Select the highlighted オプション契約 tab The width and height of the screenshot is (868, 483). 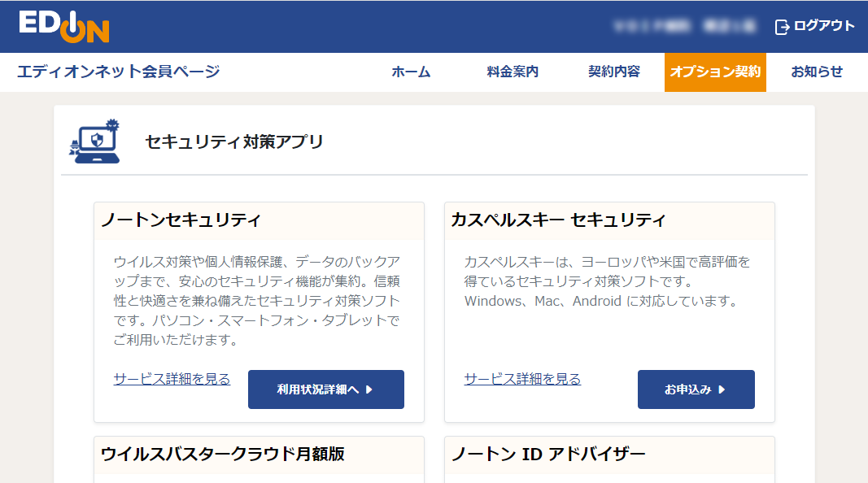tap(715, 72)
